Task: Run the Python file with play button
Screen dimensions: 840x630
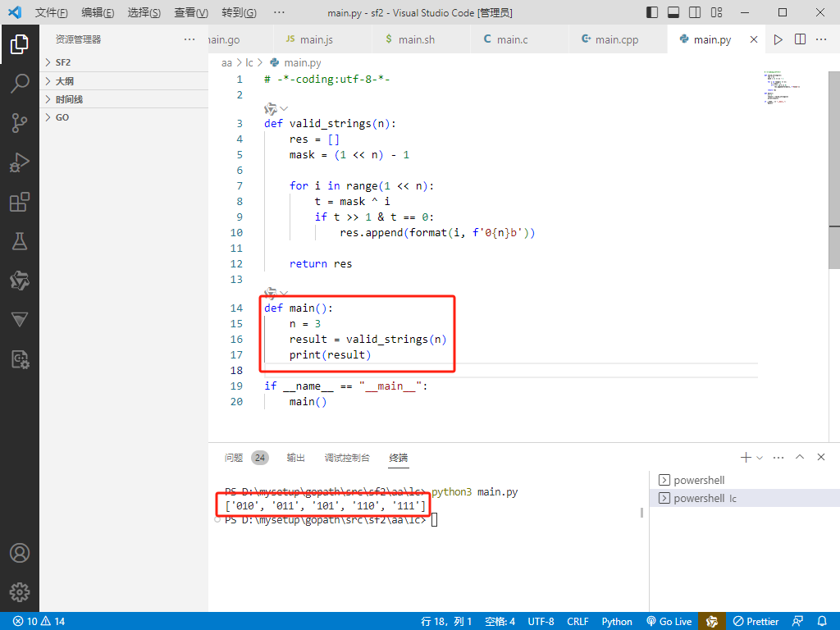Action: pos(778,39)
